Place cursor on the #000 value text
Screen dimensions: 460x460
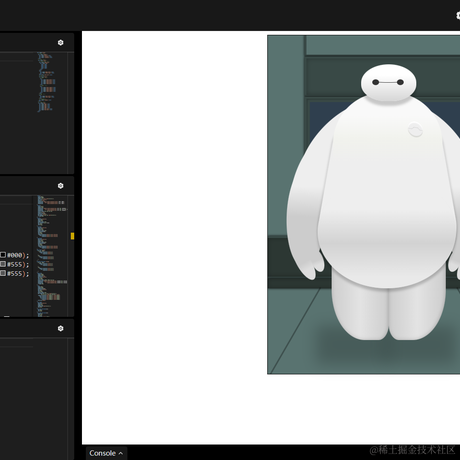[14, 255]
